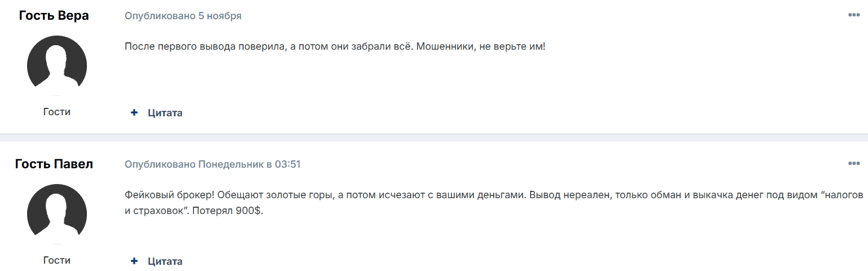Click Гость Павел's avatar picture
Viewport: 868px width, 271px height.
tap(57, 214)
